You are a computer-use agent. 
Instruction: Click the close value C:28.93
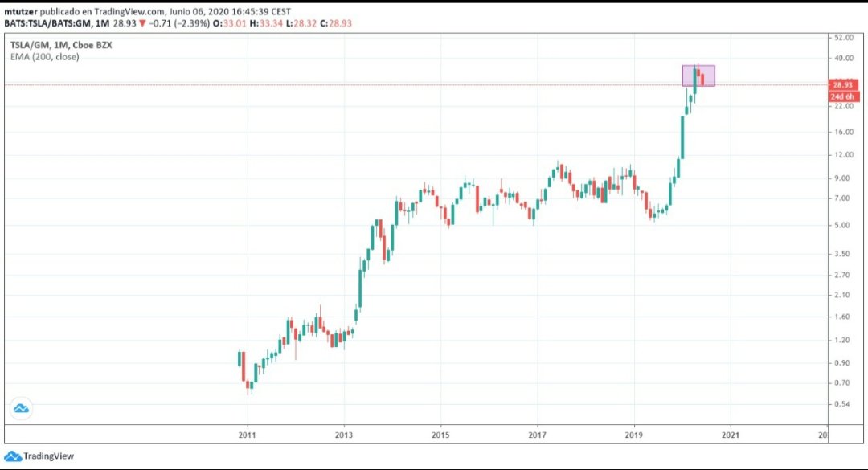[x=335, y=23]
